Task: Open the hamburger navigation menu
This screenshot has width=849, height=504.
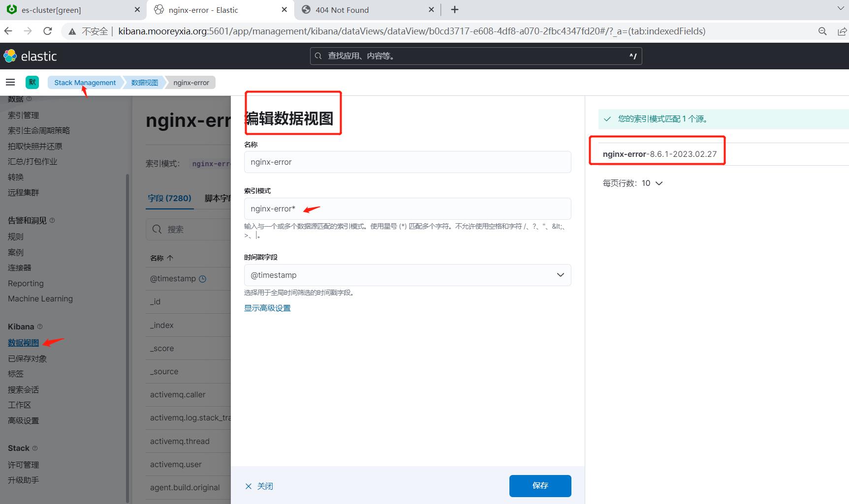Action: pyautogui.click(x=10, y=82)
